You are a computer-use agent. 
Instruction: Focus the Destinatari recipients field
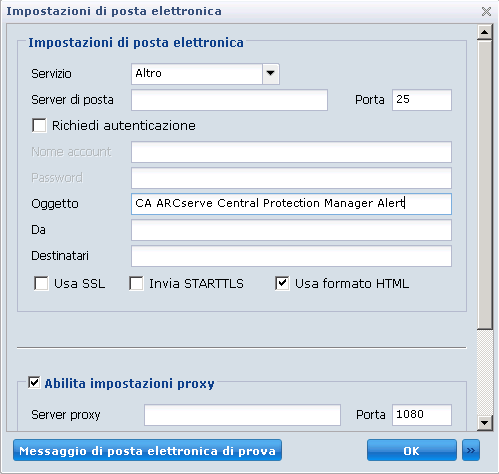pos(291,256)
